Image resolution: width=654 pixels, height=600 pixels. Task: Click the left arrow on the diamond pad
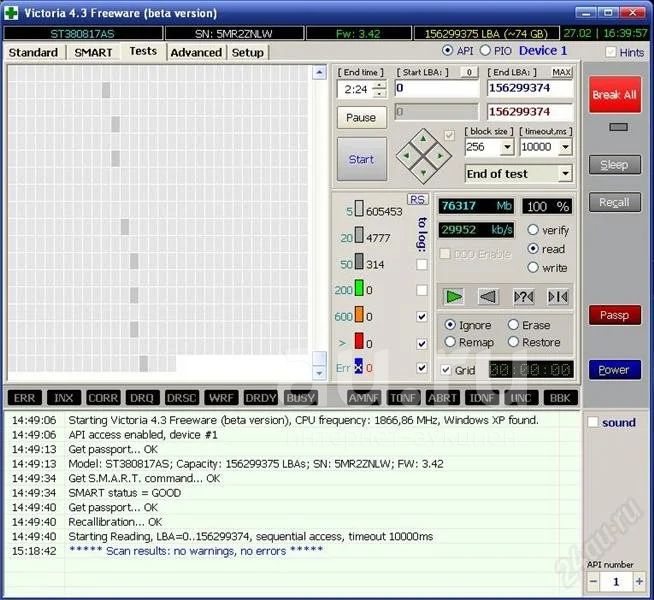pyautogui.click(x=406, y=156)
